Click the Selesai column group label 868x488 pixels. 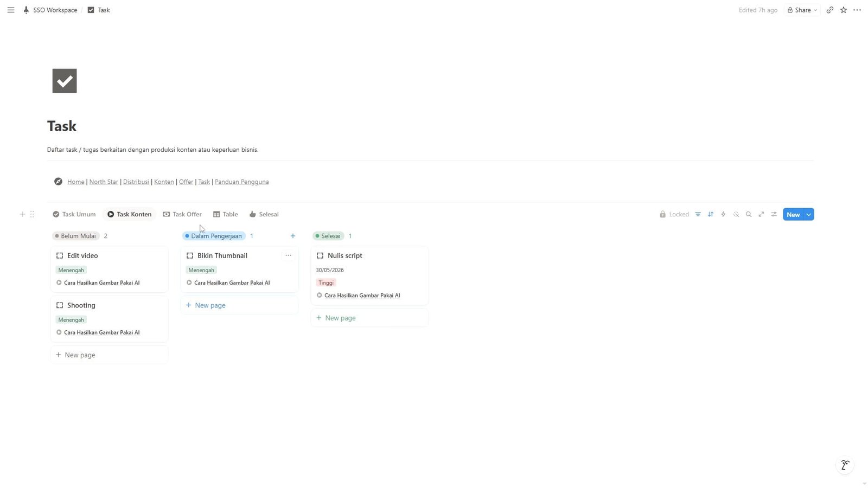click(x=328, y=236)
